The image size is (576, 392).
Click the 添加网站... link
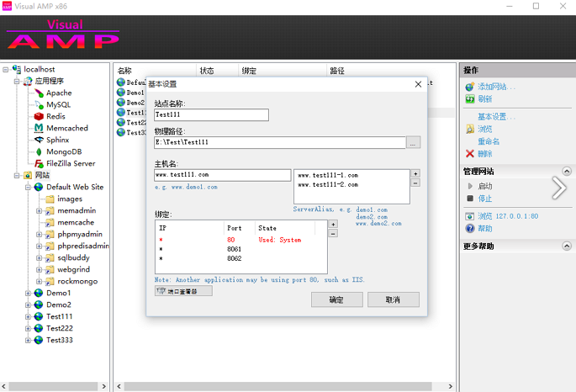[x=496, y=87]
